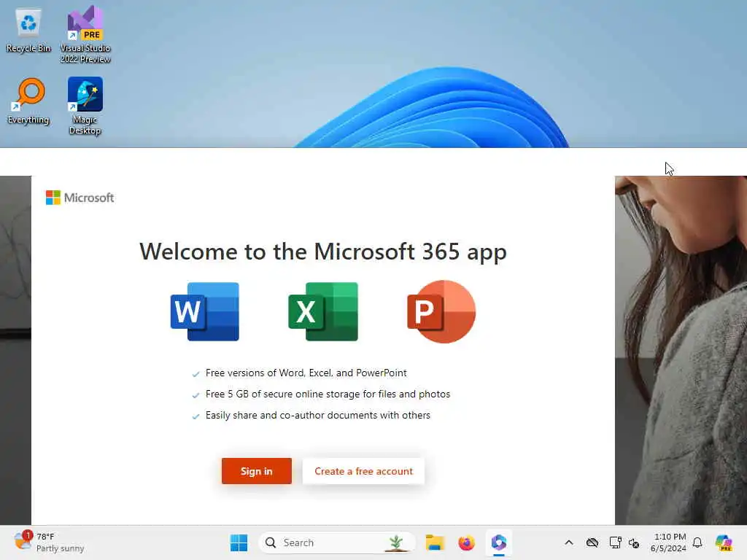Click the Excel app icon
The image size is (747, 560).
coord(323,311)
